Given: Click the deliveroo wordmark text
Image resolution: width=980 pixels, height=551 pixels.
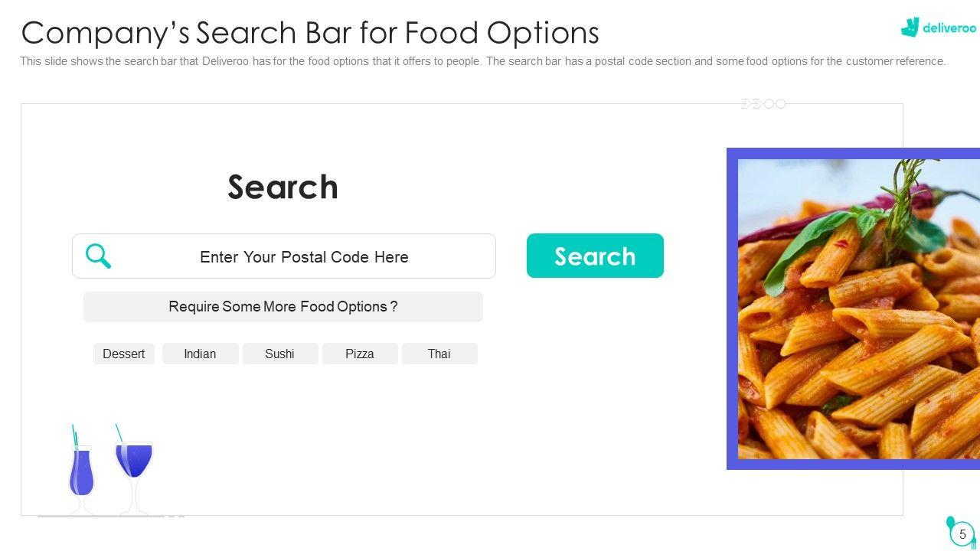Looking at the screenshot, I should tap(949, 28).
